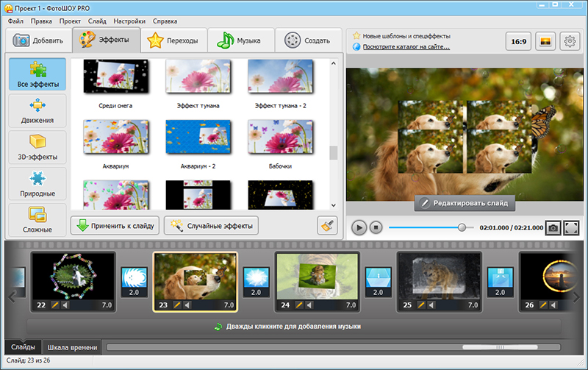The image size is (588, 370).
Task: Choose the Эффект тумана thumbnail
Action: (198, 77)
